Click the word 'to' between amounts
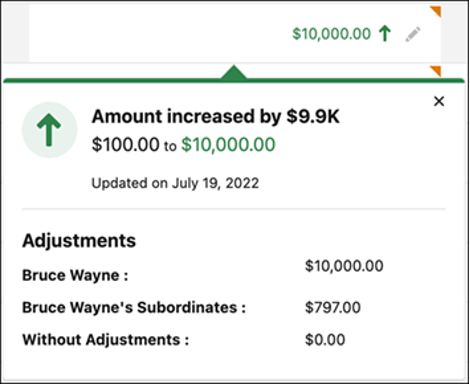 pos(170,146)
